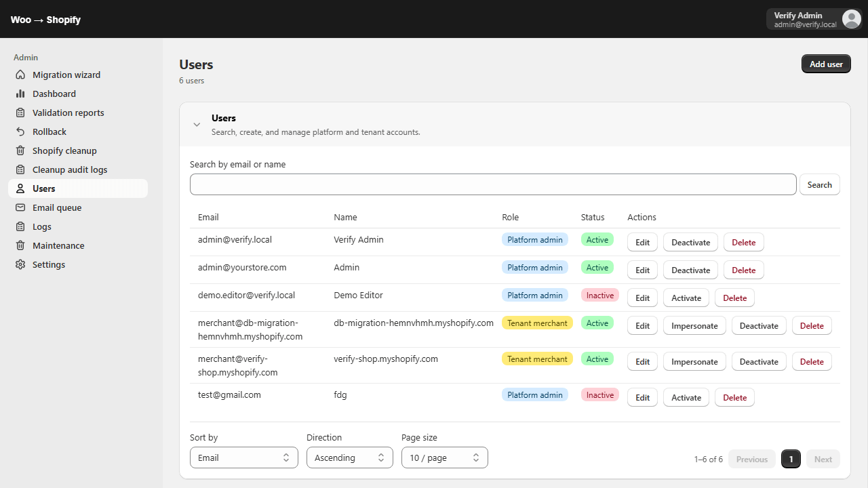Click the Status column header
868x488 pixels.
(x=593, y=217)
